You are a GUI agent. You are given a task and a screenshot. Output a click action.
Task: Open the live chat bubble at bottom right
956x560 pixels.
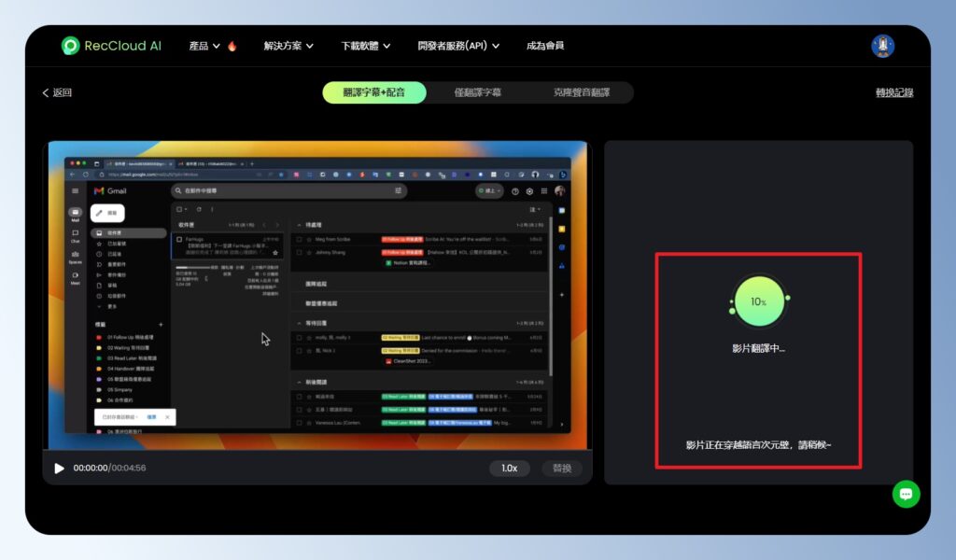(x=906, y=494)
